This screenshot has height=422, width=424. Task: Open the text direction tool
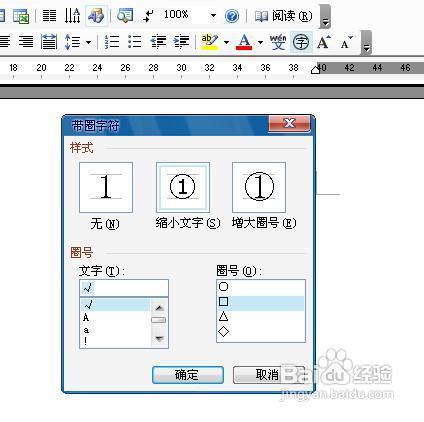click(72, 16)
